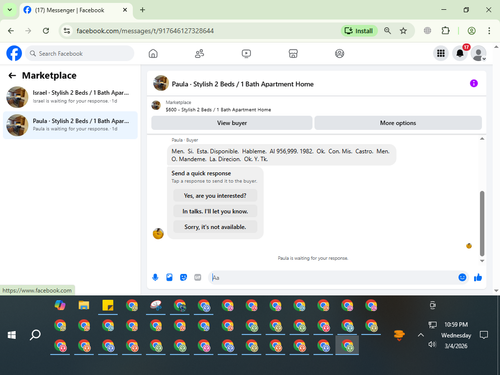
Task: Click the back arrow beside Marketplace
Action: 12,76
